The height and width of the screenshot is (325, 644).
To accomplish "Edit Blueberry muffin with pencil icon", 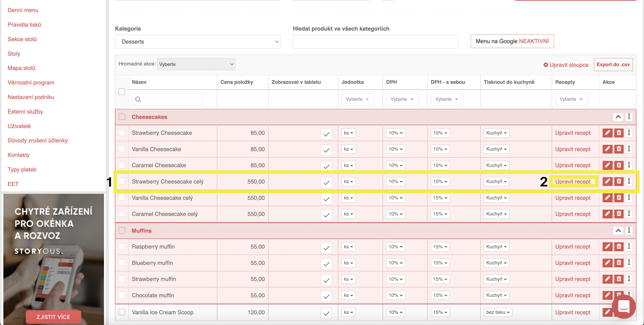I will tap(607, 263).
